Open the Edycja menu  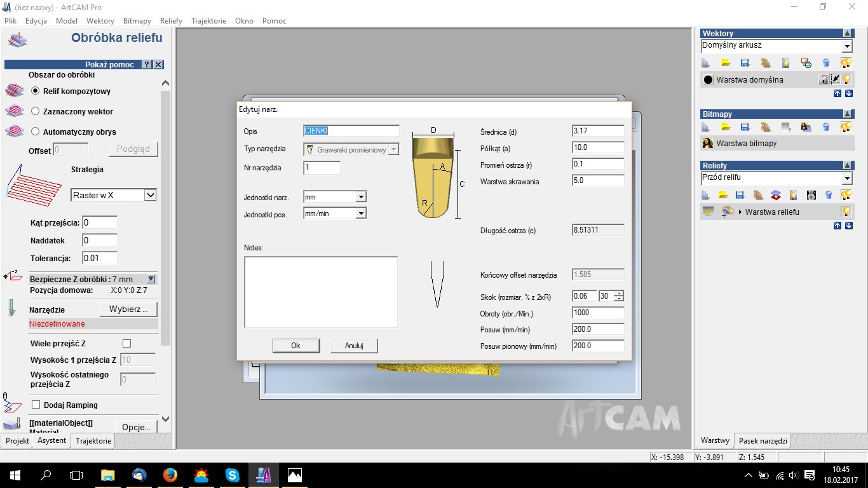pos(36,21)
